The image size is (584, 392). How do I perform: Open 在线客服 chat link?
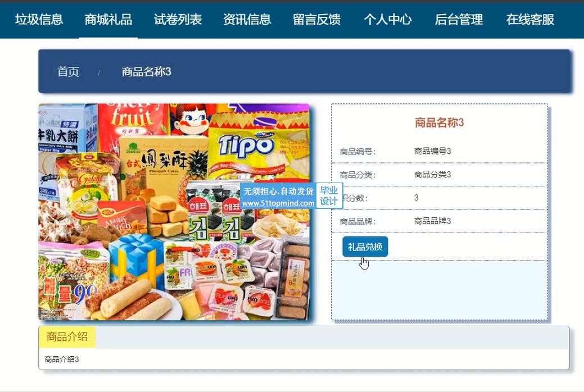530,19
